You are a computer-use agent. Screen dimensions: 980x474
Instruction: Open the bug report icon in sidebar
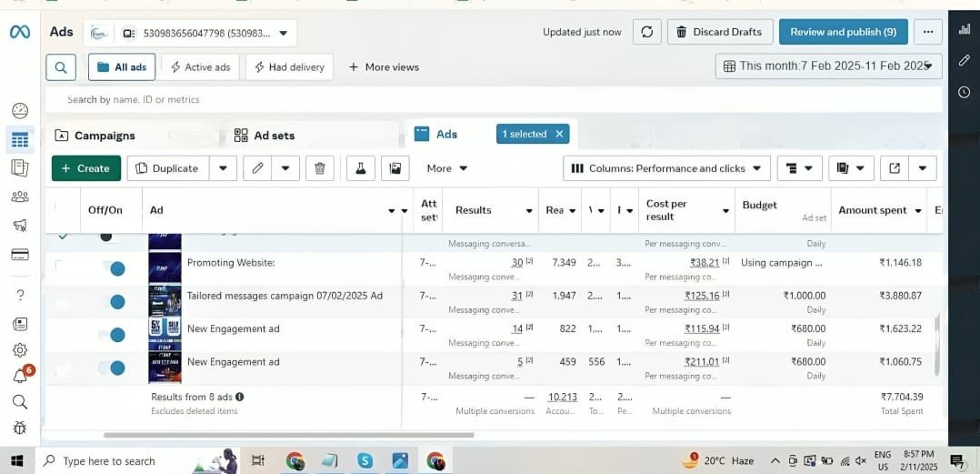pyautogui.click(x=20, y=428)
